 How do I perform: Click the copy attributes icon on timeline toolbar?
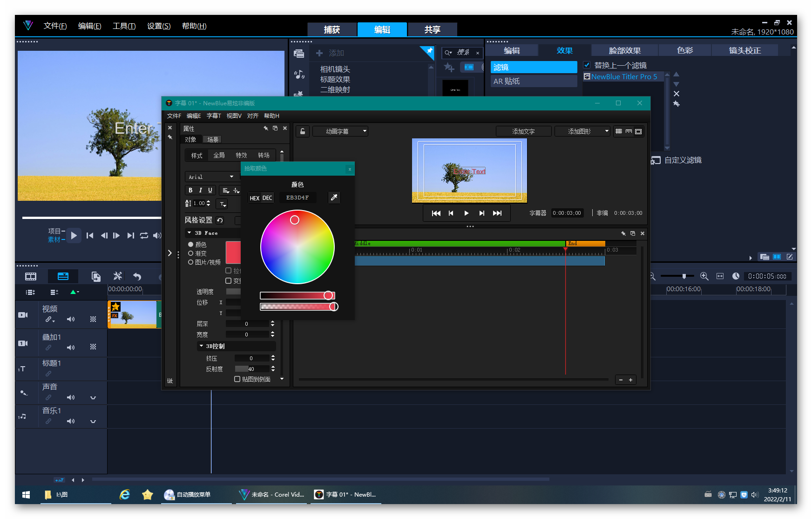coord(96,276)
